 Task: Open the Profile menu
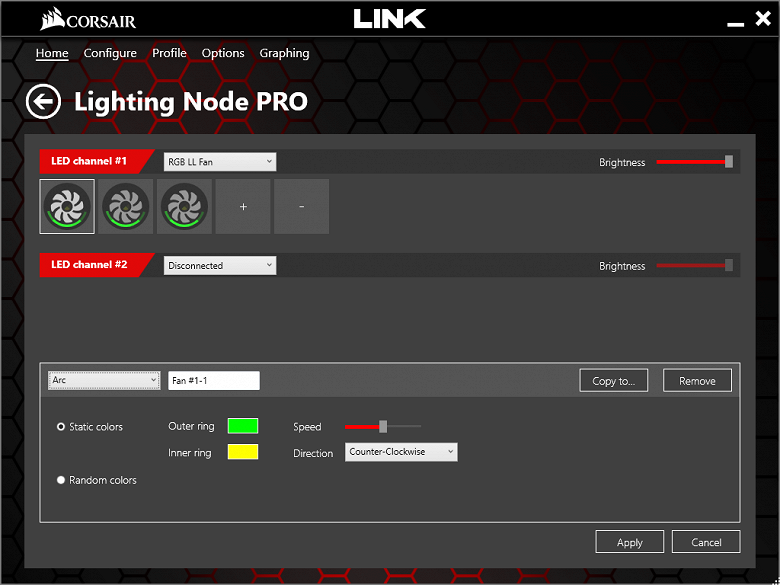169,53
